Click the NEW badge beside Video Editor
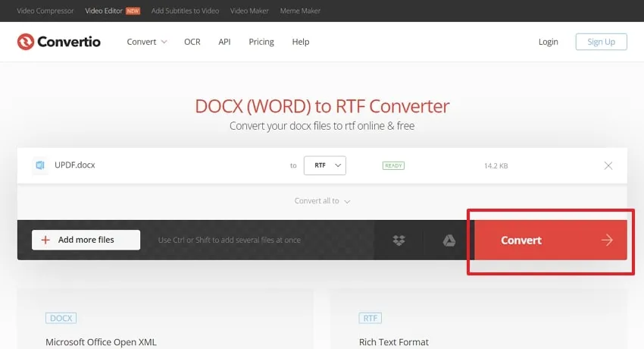The height and width of the screenshot is (349, 644). pyautogui.click(x=133, y=11)
